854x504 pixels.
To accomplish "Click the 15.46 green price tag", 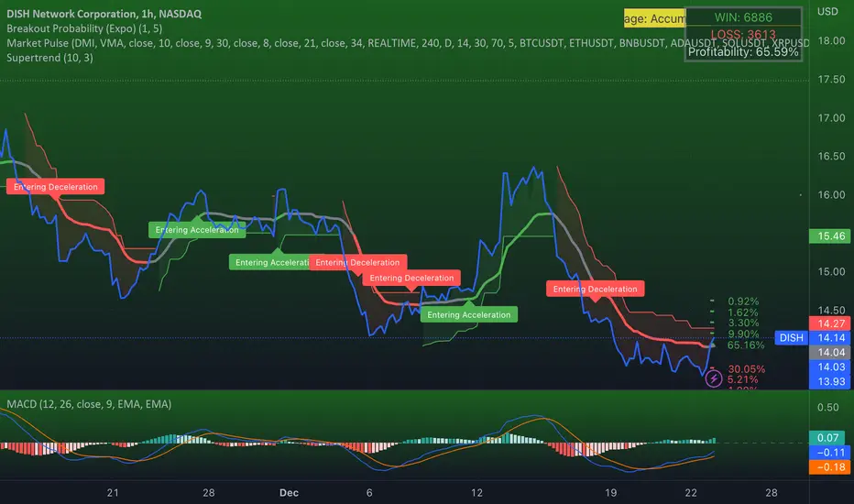I will click(x=830, y=236).
